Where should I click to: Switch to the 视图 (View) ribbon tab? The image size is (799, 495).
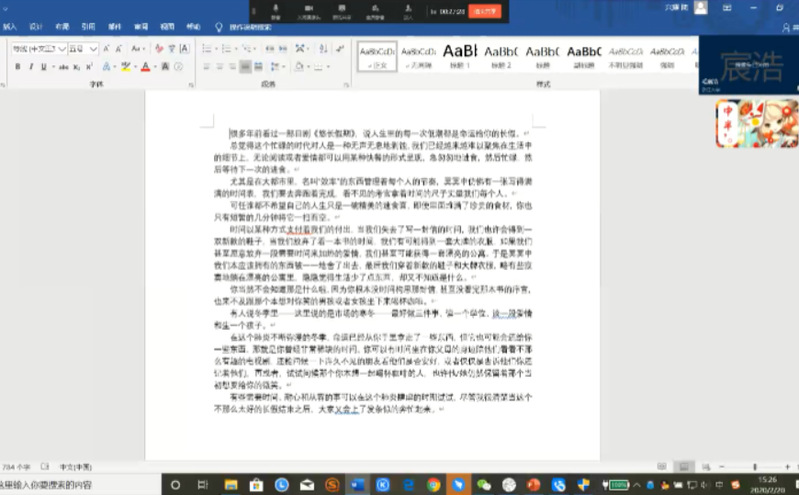pyautogui.click(x=166, y=27)
